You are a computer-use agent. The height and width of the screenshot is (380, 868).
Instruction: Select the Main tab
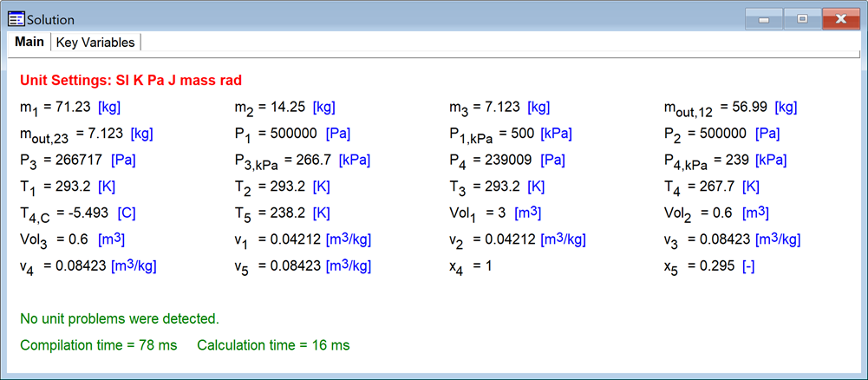point(29,43)
